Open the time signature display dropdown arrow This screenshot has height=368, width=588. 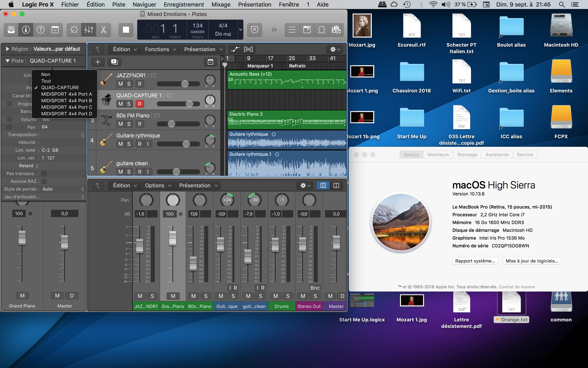[240, 30]
